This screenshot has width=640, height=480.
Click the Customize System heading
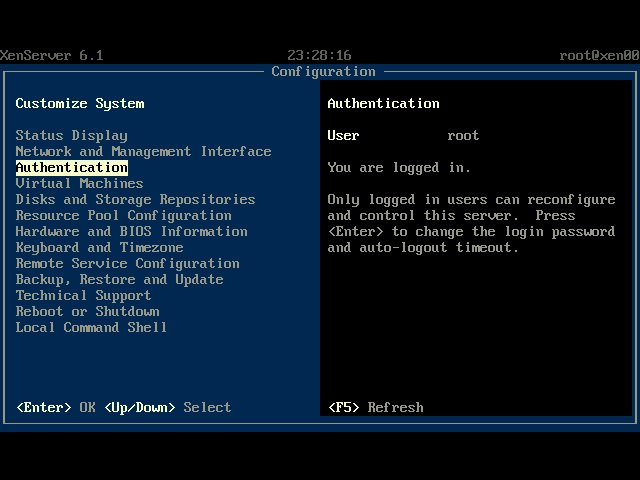pyautogui.click(x=80, y=103)
